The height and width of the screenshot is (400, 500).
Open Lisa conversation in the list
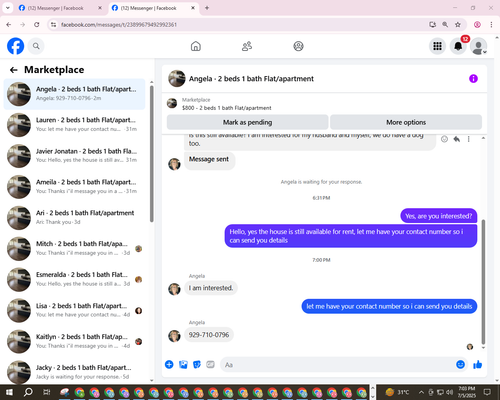(x=75, y=310)
